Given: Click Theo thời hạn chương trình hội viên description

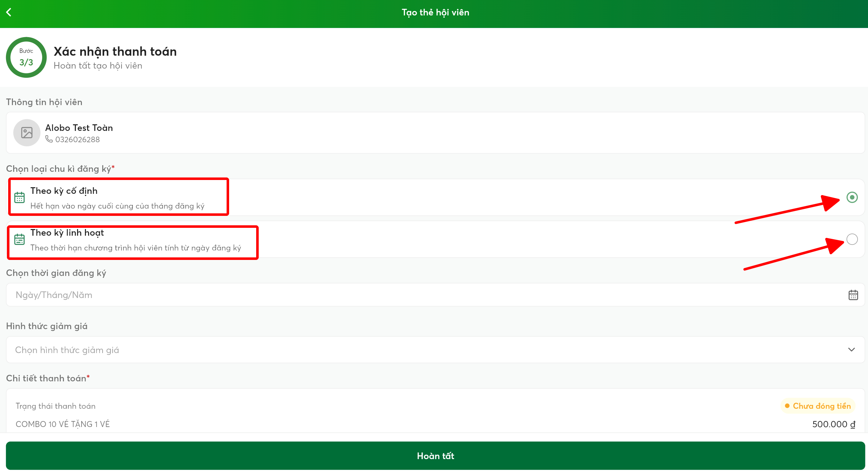Looking at the screenshot, I should coord(136,248).
